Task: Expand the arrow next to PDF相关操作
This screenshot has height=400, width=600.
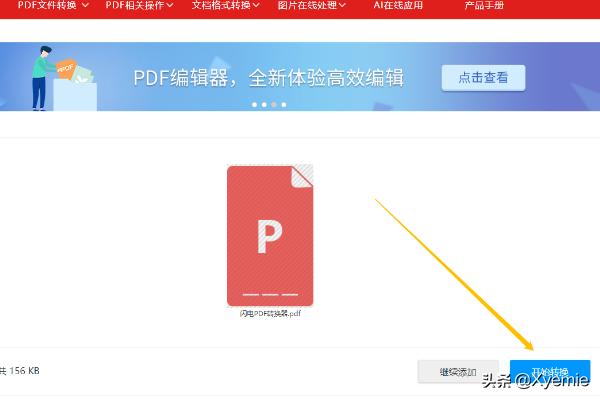Action: coord(170,5)
